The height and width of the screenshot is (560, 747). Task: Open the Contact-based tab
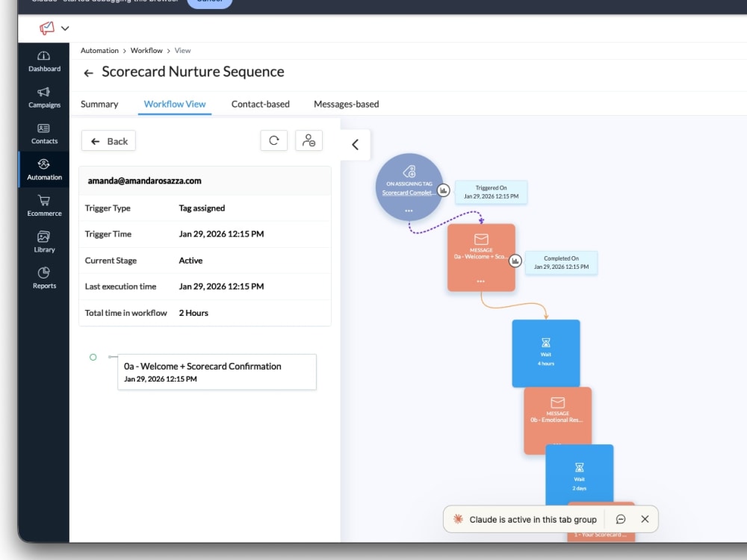click(261, 104)
